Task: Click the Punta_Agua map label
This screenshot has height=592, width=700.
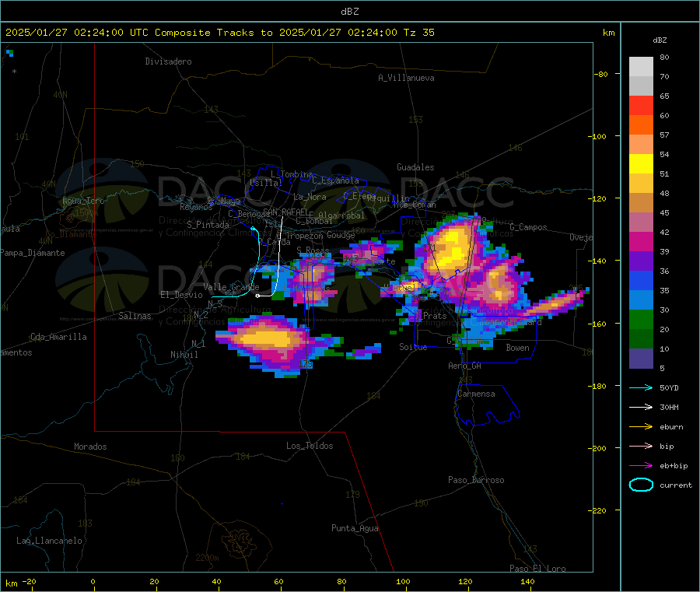Action: coord(355,528)
